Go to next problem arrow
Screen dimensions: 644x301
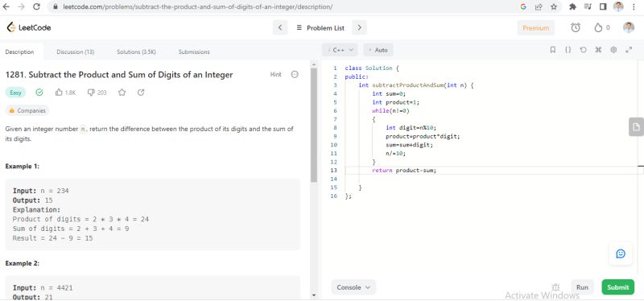[x=359, y=27]
